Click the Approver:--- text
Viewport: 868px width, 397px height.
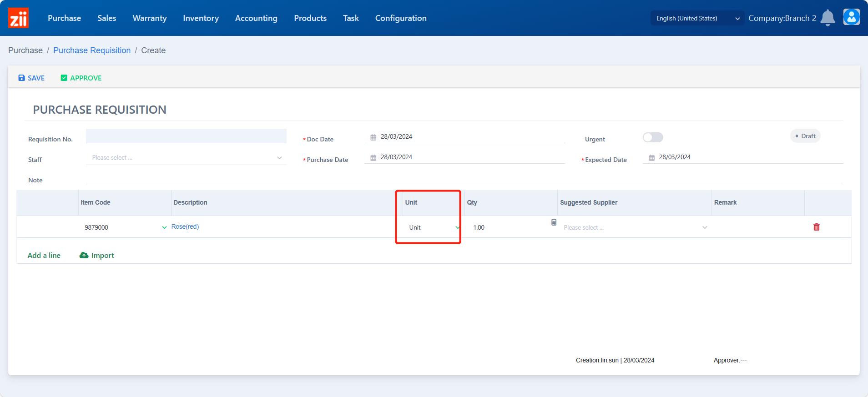pos(730,360)
